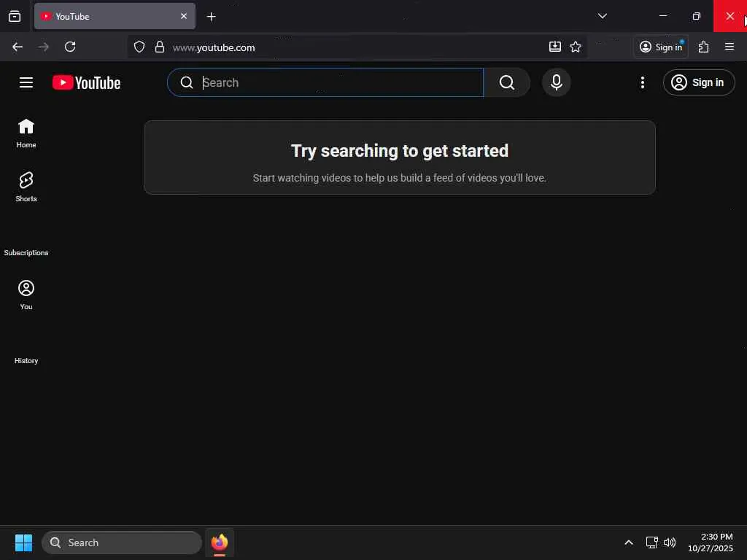Close the YouTube tab

(x=184, y=16)
